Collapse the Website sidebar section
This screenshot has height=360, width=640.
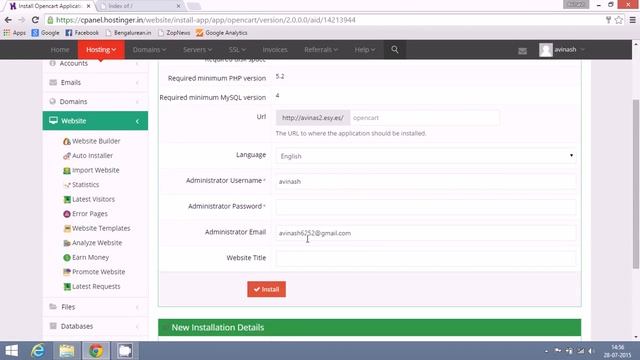95,121
